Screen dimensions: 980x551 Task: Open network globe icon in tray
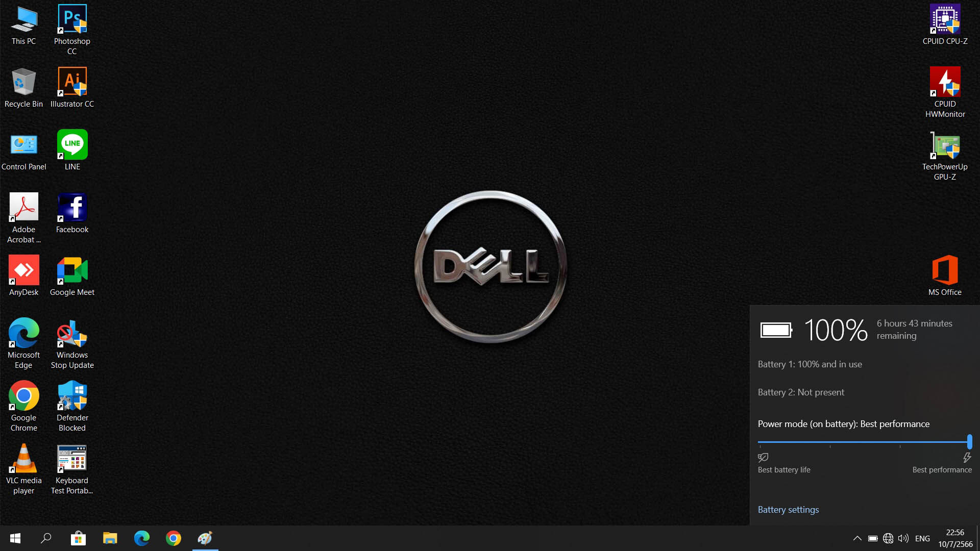click(x=888, y=538)
